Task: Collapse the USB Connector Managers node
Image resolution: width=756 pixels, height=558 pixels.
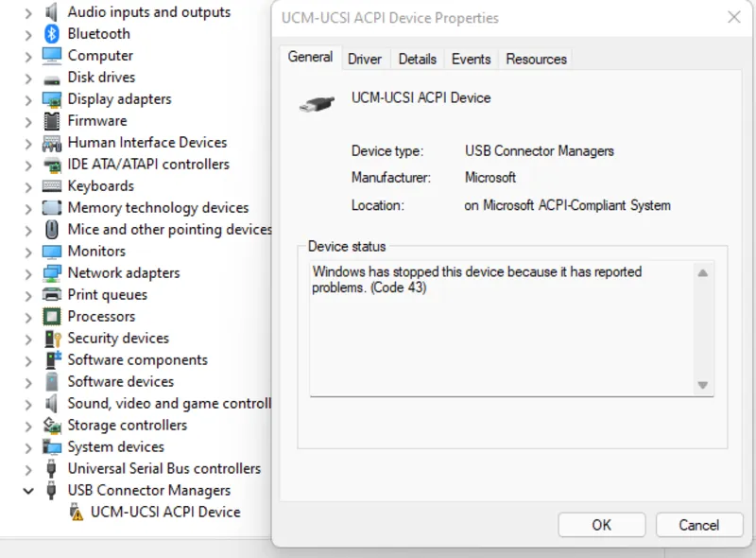Action: click(x=27, y=491)
